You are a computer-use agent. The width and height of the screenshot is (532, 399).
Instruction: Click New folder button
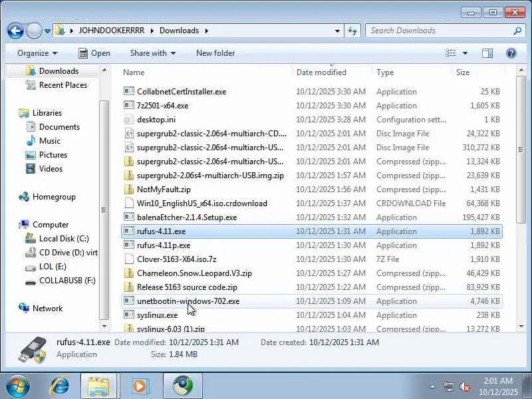pos(215,53)
